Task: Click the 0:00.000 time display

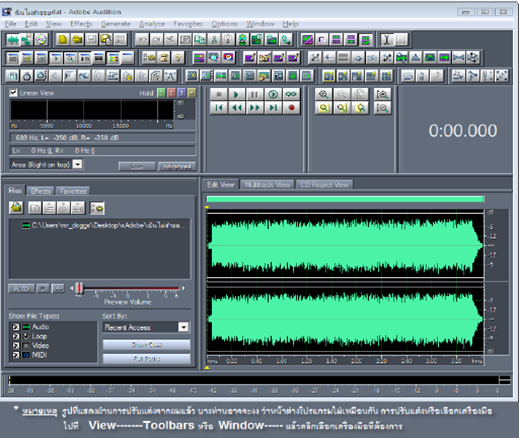Action: [463, 130]
